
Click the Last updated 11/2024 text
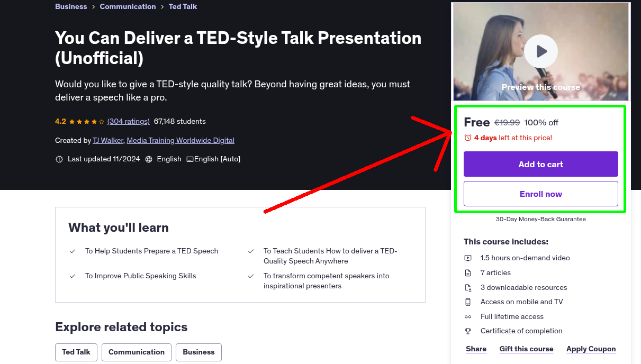104,159
